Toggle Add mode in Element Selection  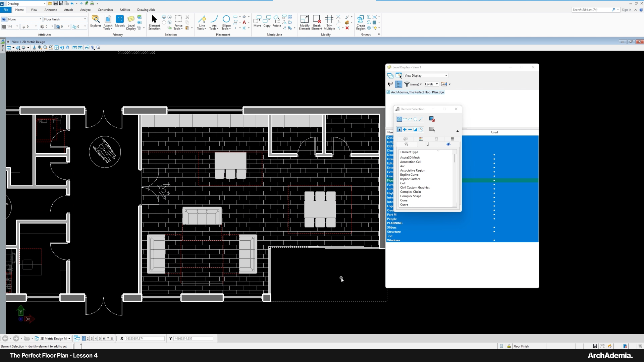[405, 130]
